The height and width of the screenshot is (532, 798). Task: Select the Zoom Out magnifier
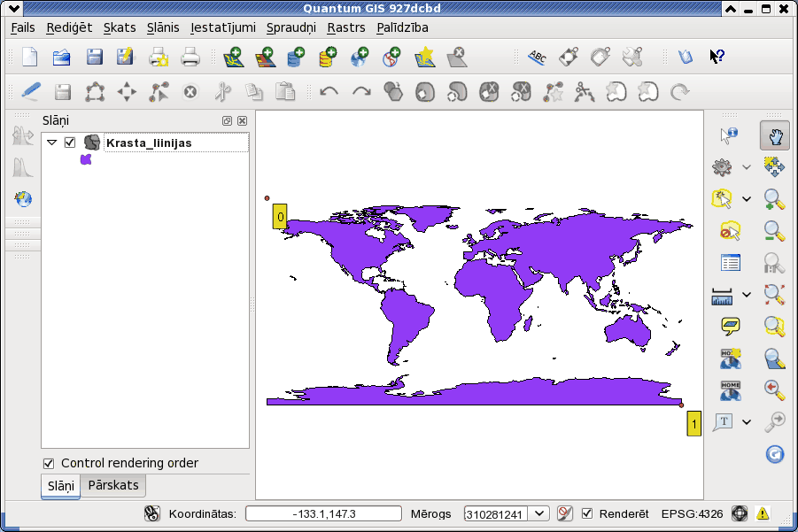coord(774,231)
